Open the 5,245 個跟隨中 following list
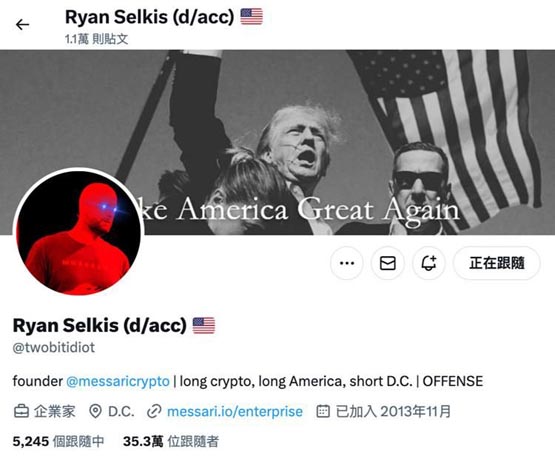This screenshot has width=555, height=468. coord(58,441)
